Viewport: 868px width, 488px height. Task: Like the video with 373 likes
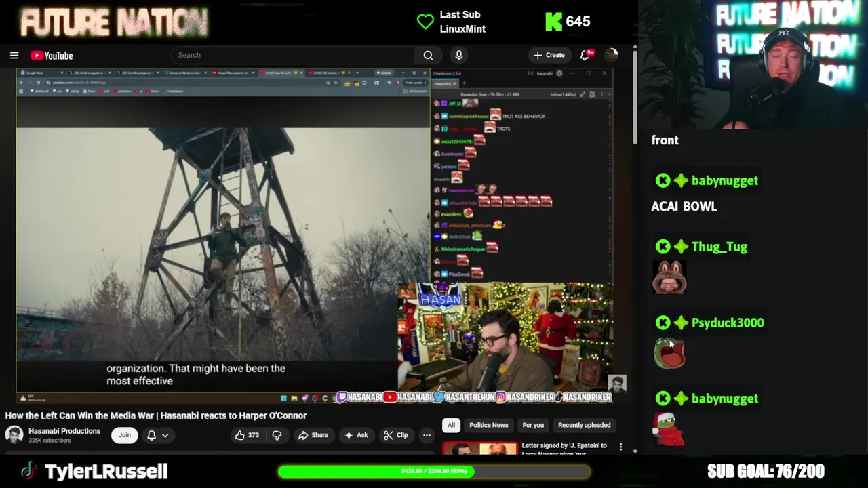(x=247, y=435)
